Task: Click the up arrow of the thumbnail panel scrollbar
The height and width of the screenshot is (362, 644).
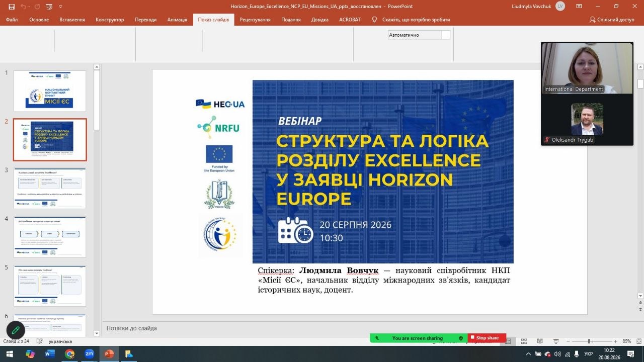Action: 97,67
